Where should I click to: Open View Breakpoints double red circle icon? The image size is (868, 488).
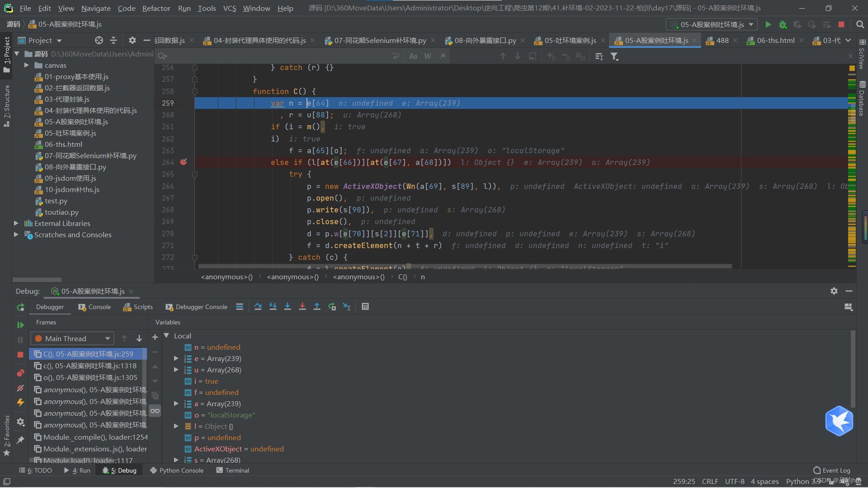pyautogui.click(x=20, y=373)
